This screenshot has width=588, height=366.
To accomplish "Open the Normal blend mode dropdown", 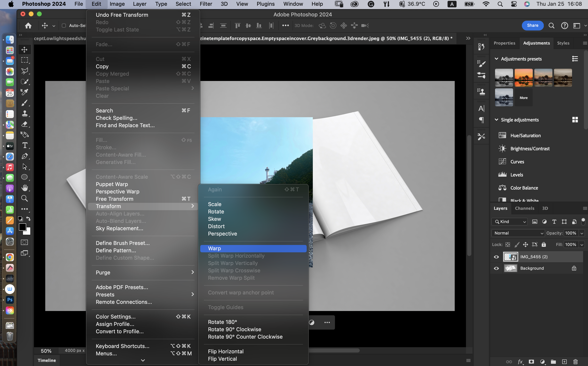I will tap(518, 233).
